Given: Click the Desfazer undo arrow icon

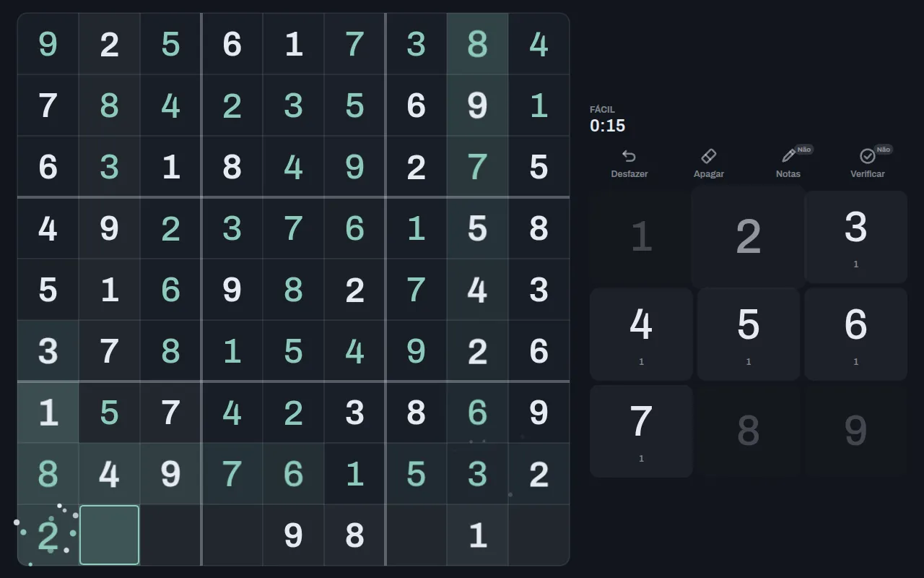Looking at the screenshot, I should coord(629,156).
